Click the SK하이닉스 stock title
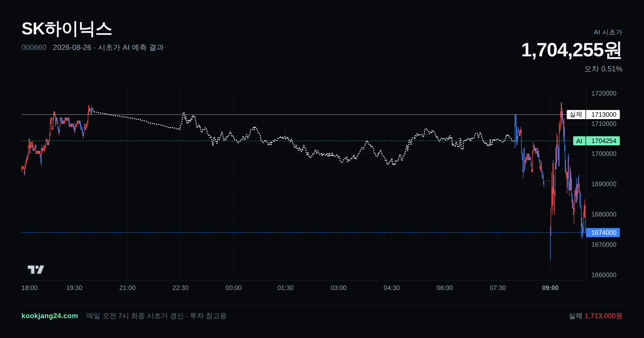Screen dimensions: 644x338 click(x=67, y=29)
